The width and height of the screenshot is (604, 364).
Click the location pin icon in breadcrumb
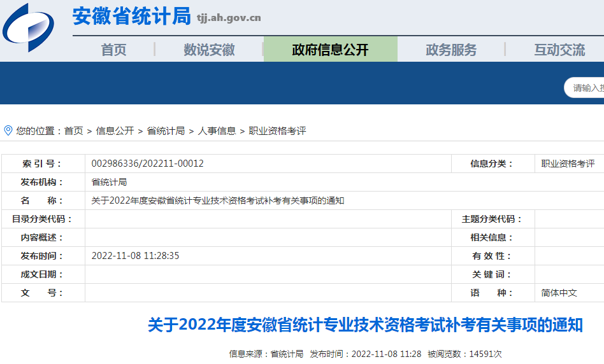(8, 130)
